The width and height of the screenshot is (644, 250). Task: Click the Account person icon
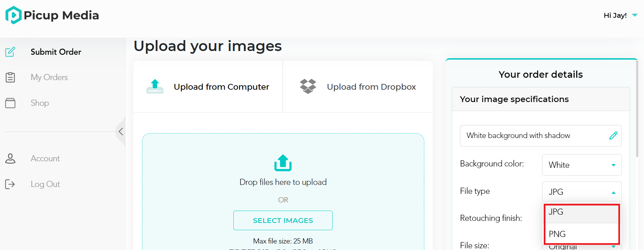tap(10, 159)
